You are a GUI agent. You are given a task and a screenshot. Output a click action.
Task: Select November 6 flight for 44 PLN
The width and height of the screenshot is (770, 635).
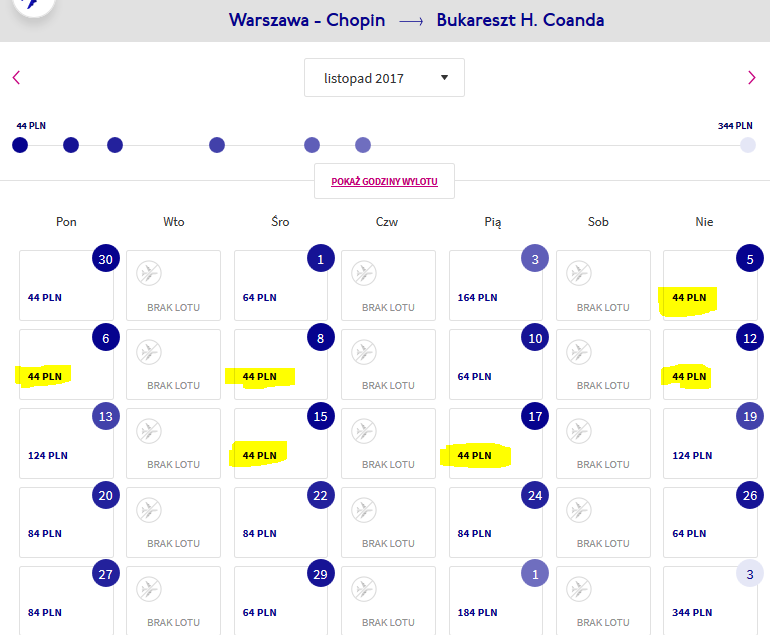(66, 364)
